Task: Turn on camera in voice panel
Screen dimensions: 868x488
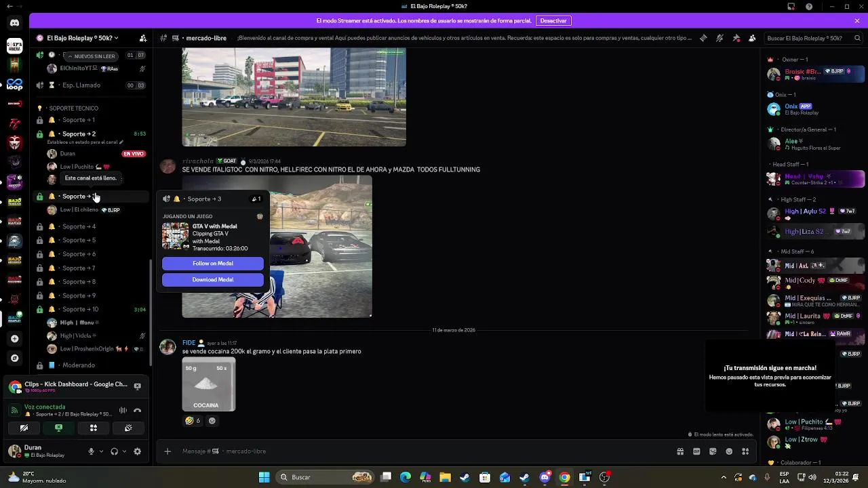Action: coord(24,428)
